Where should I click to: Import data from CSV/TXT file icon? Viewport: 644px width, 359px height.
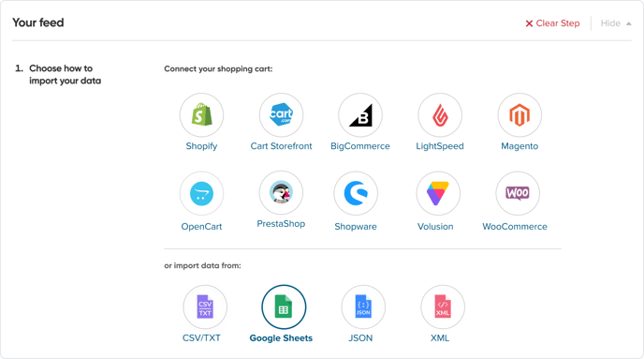[x=205, y=307]
